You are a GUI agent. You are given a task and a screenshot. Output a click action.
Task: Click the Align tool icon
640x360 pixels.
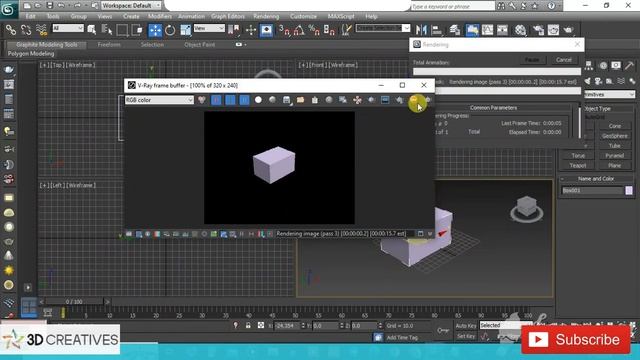tap(436, 30)
